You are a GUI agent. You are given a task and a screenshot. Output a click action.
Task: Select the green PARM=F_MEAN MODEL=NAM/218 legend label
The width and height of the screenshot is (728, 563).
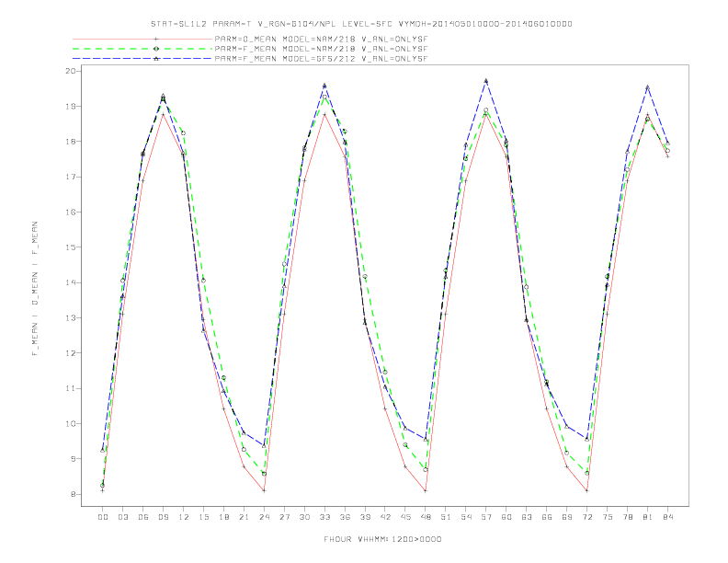point(321,49)
